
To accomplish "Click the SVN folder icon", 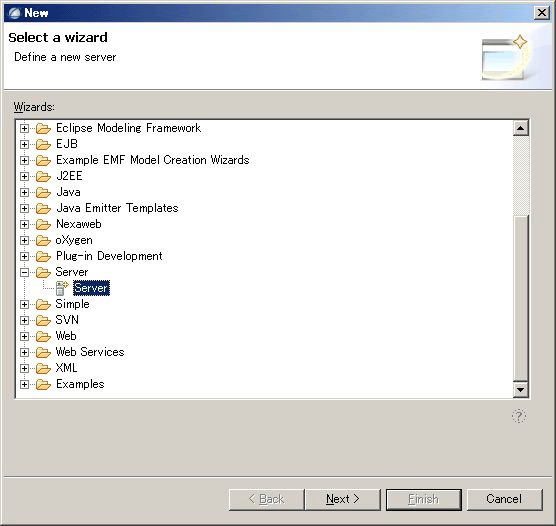I will point(43,320).
